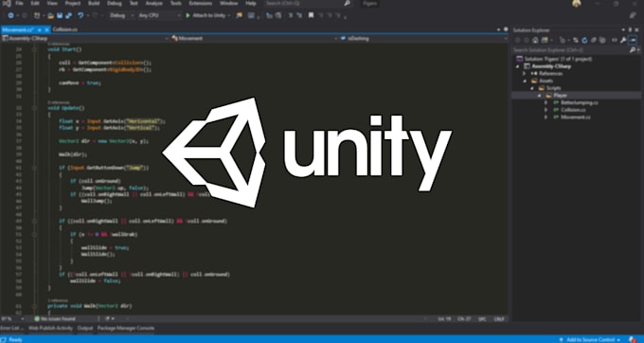Open the Extensions menu
This screenshot has width=644, height=343.
[201, 3]
